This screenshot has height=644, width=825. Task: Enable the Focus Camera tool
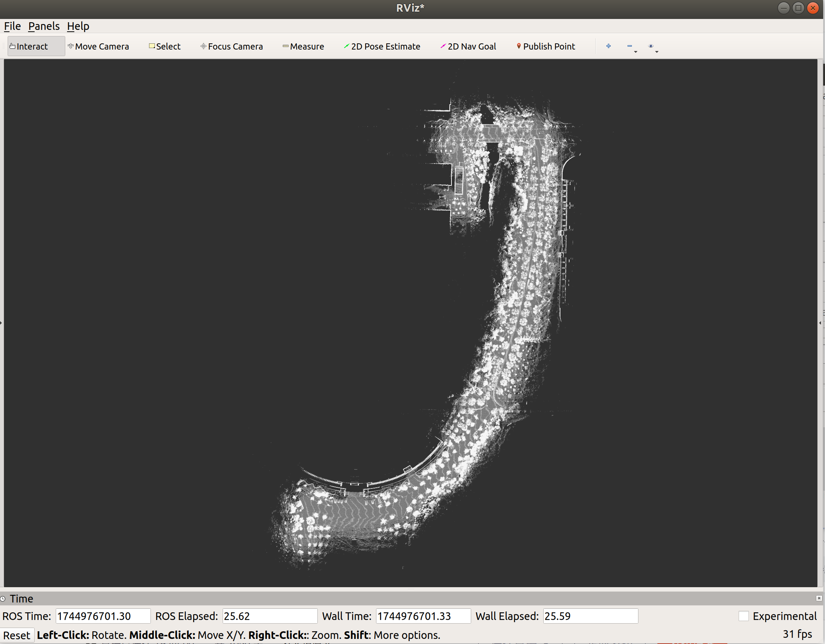231,46
